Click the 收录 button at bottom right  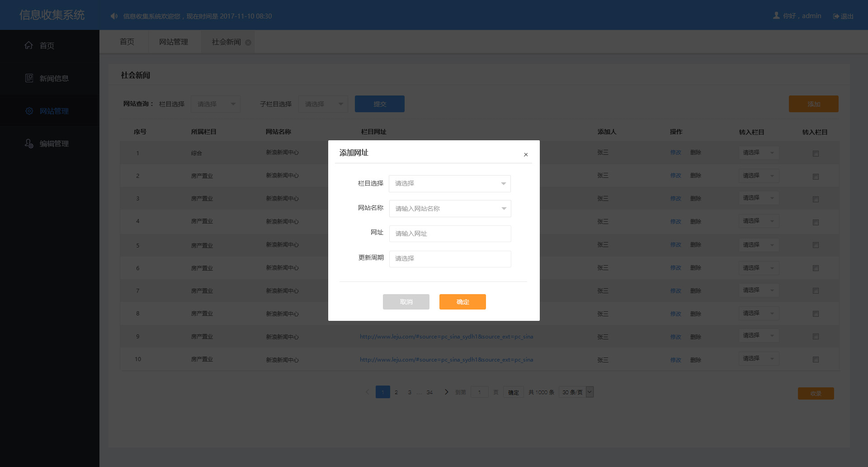816,393
